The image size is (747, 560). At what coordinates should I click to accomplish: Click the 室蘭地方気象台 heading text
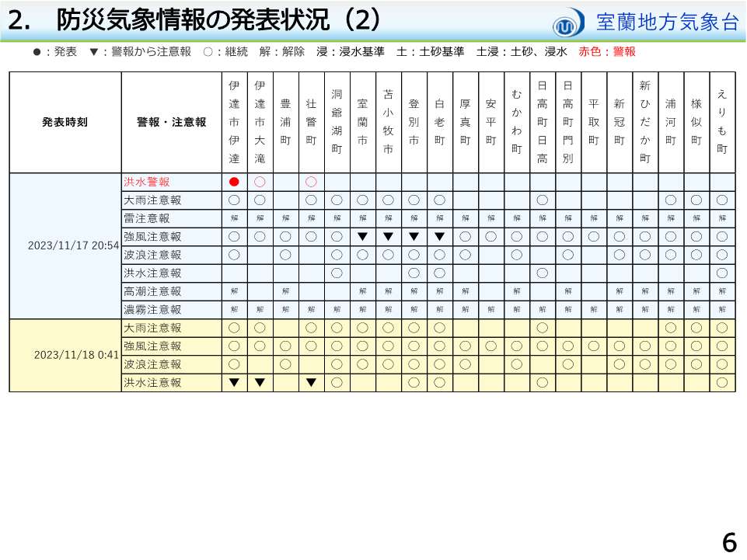[x=667, y=23]
